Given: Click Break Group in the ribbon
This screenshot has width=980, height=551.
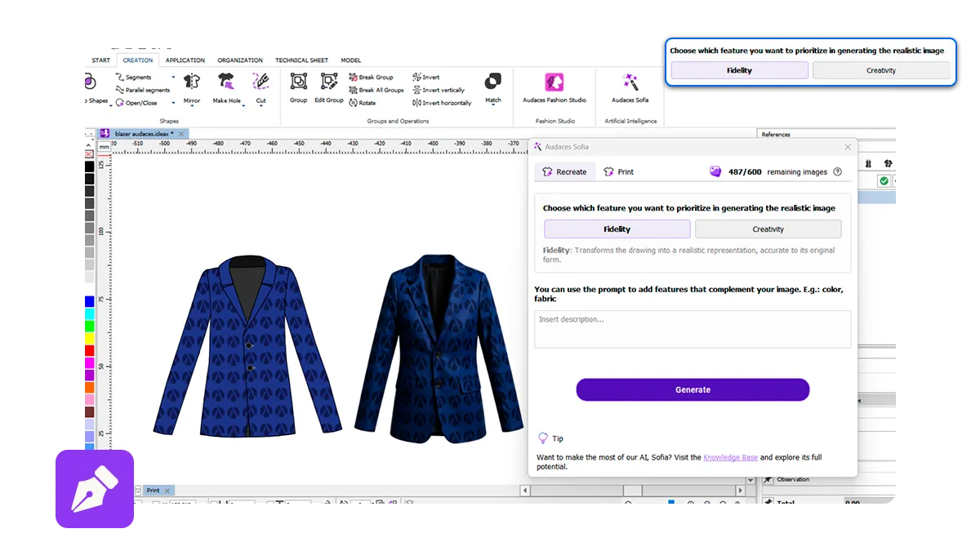Looking at the screenshot, I should 371,78.
